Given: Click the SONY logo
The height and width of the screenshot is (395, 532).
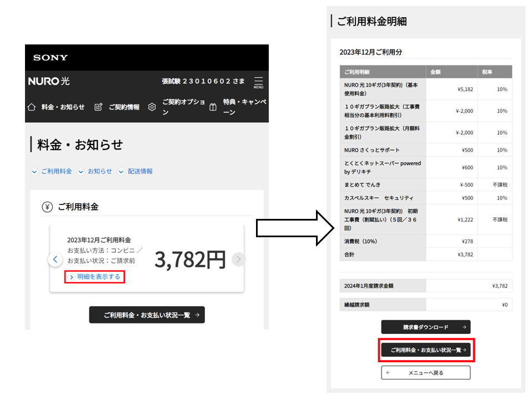Looking at the screenshot, I should (x=51, y=58).
